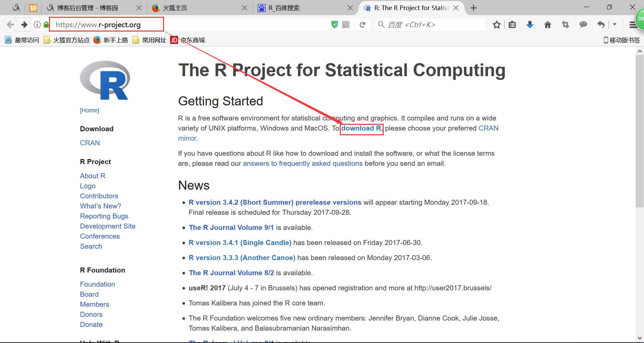Viewport: 644px width, 343px height.
Task: Open the Development Site link
Action: point(108,226)
